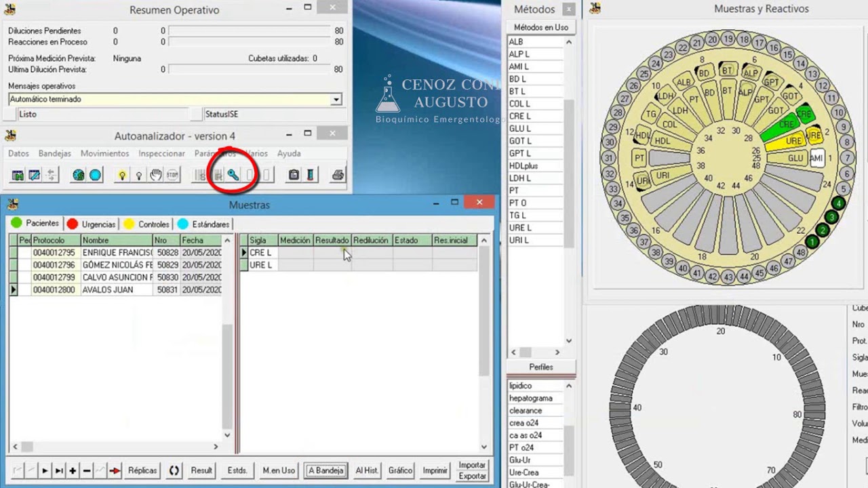Select the PT reagent slot near position 36
Image resolution: width=868 pixels, height=488 pixels.
[x=639, y=158]
